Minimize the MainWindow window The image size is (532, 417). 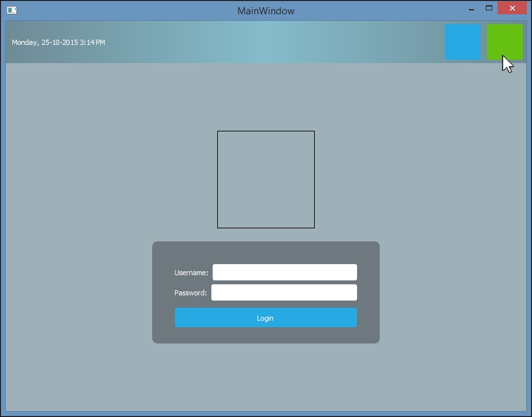coord(472,9)
